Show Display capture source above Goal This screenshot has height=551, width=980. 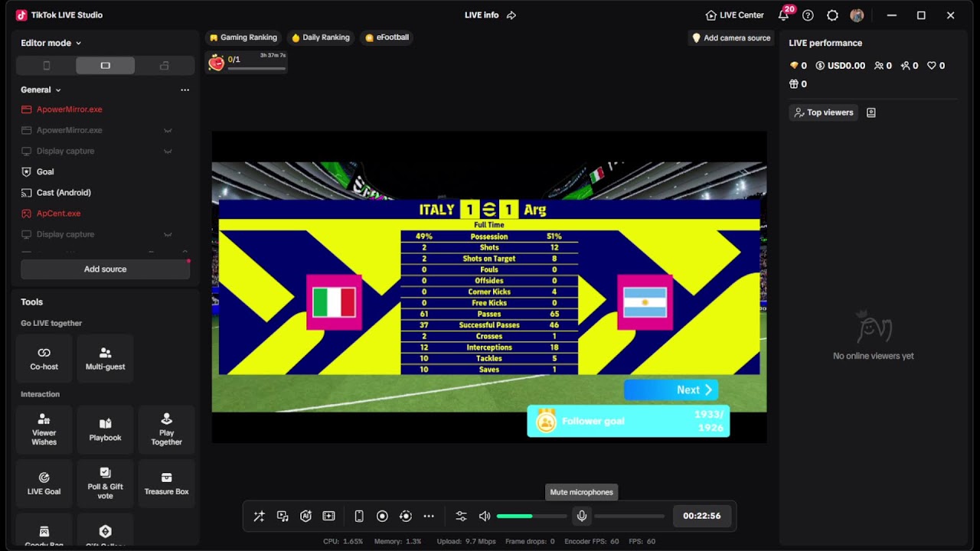[x=168, y=151]
